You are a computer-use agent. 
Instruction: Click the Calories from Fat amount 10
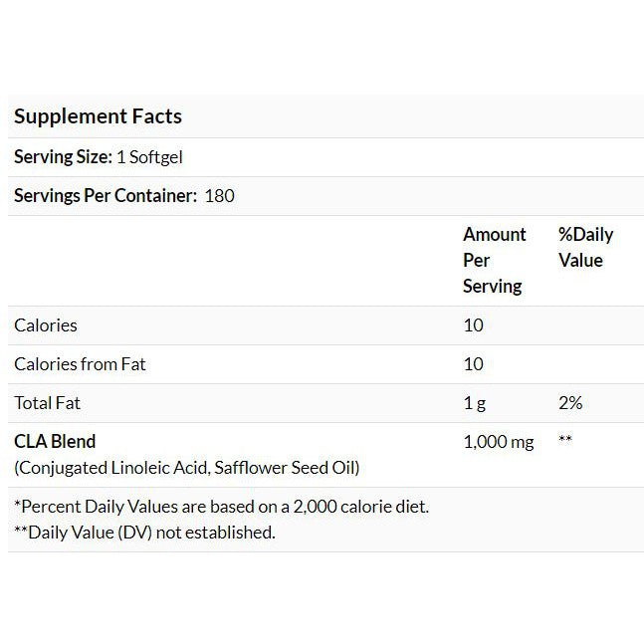click(x=473, y=364)
